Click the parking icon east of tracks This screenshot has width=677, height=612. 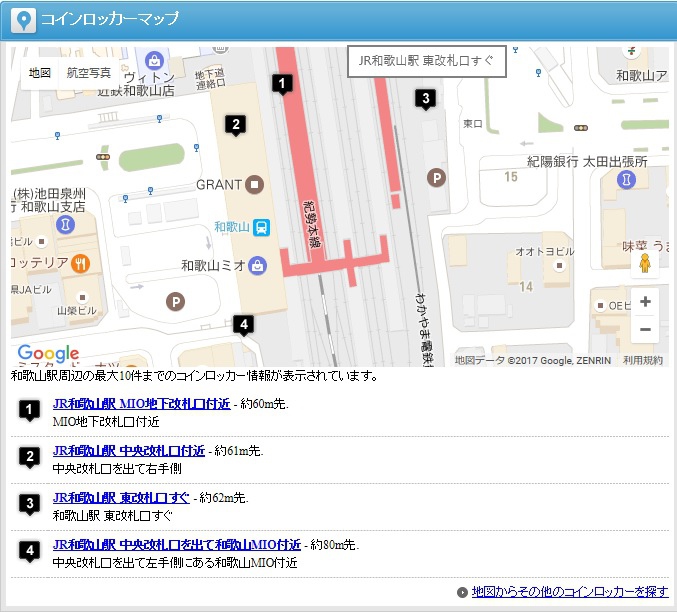437,178
